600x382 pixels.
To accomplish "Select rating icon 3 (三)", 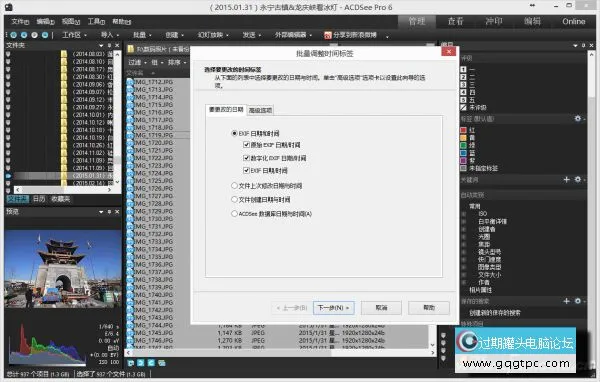I will click(463, 85).
